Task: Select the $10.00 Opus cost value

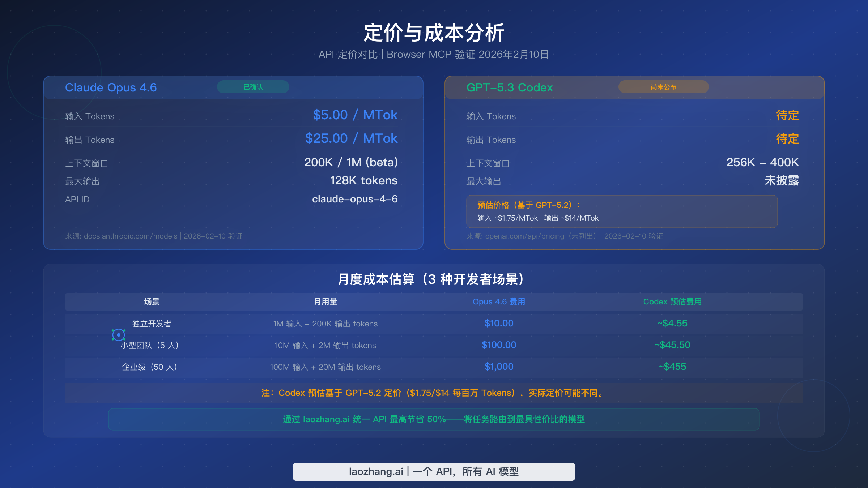Action: [x=499, y=323]
